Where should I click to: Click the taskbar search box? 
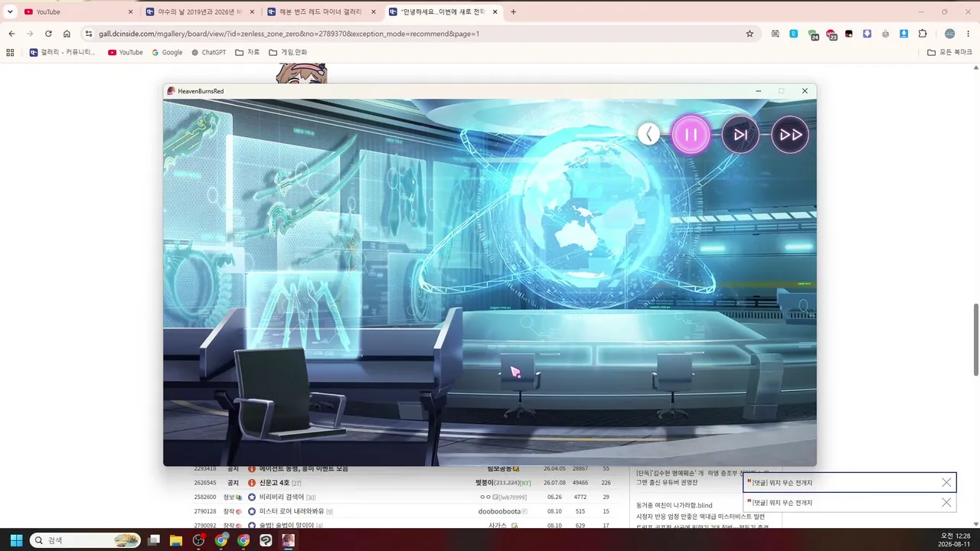[84, 540]
